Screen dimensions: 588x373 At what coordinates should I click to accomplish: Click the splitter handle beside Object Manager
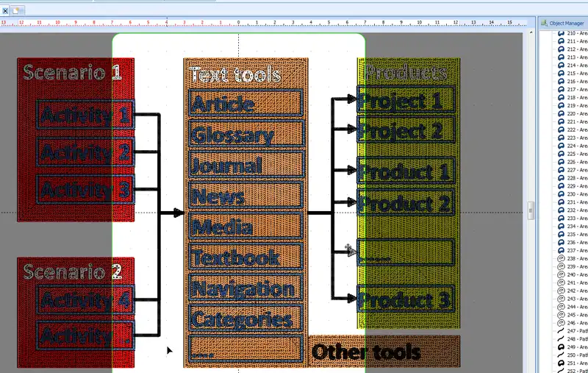coord(530,208)
